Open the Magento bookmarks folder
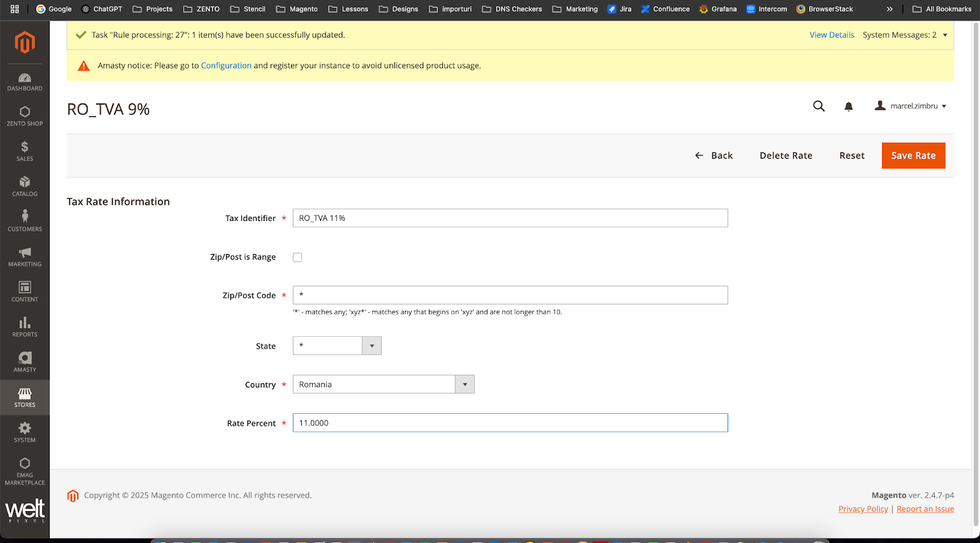Image resolution: width=980 pixels, height=543 pixels. 297,9
